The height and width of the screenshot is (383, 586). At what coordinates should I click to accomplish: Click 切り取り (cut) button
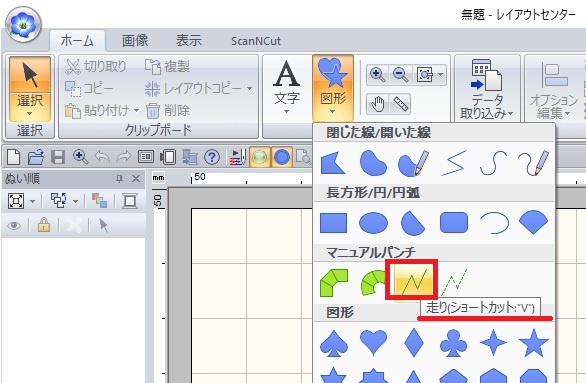(x=96, y=67)
